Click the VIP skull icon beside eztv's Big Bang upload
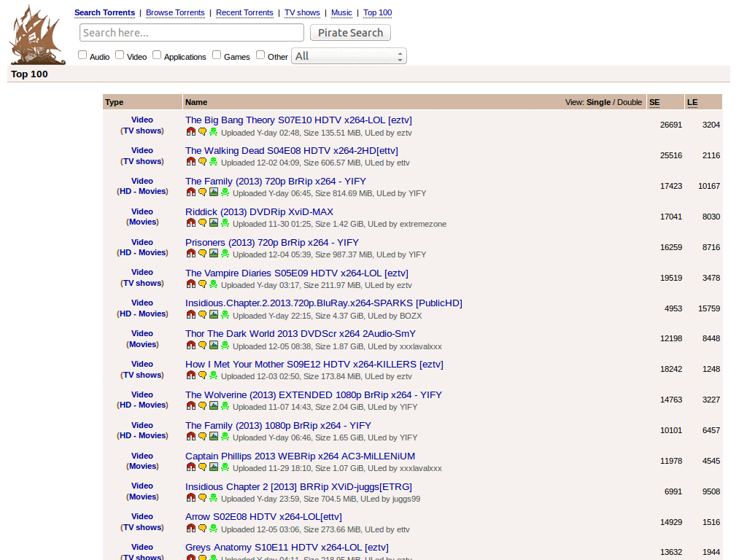 (x=214, y=132)
